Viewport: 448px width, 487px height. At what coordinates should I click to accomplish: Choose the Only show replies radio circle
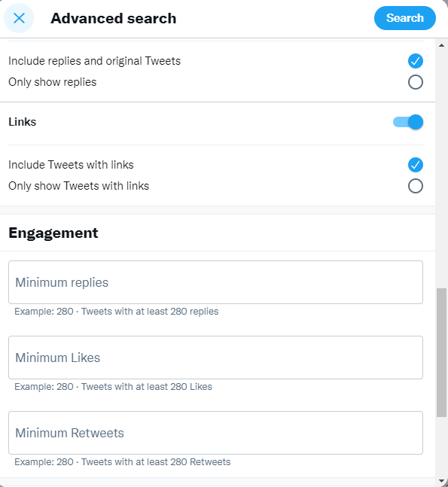pyautogui.click(x=416, y=82)
